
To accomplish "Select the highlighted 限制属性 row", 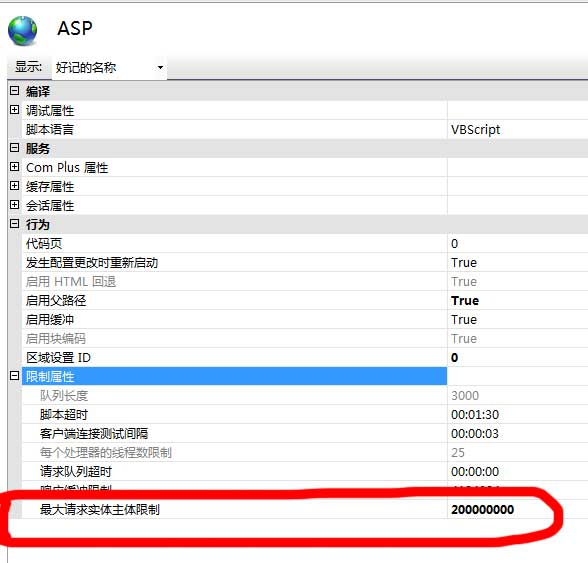I will [235, 376].
